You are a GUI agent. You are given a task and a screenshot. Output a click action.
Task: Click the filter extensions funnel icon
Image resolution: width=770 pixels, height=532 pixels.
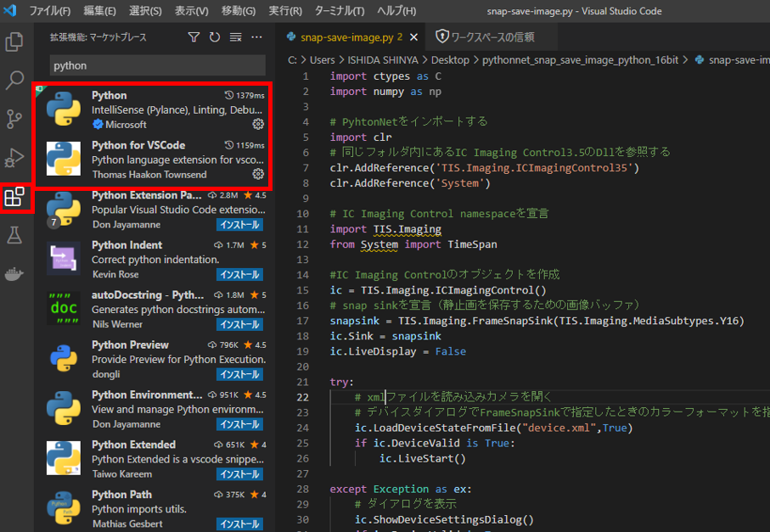point(194,37)
